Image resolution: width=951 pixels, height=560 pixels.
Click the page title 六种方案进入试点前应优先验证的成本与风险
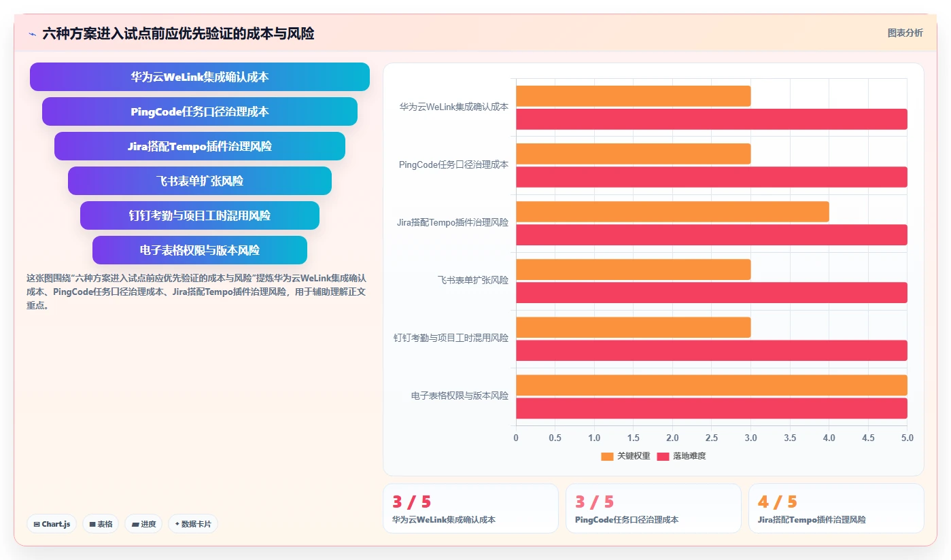click(x=178, y=34)
